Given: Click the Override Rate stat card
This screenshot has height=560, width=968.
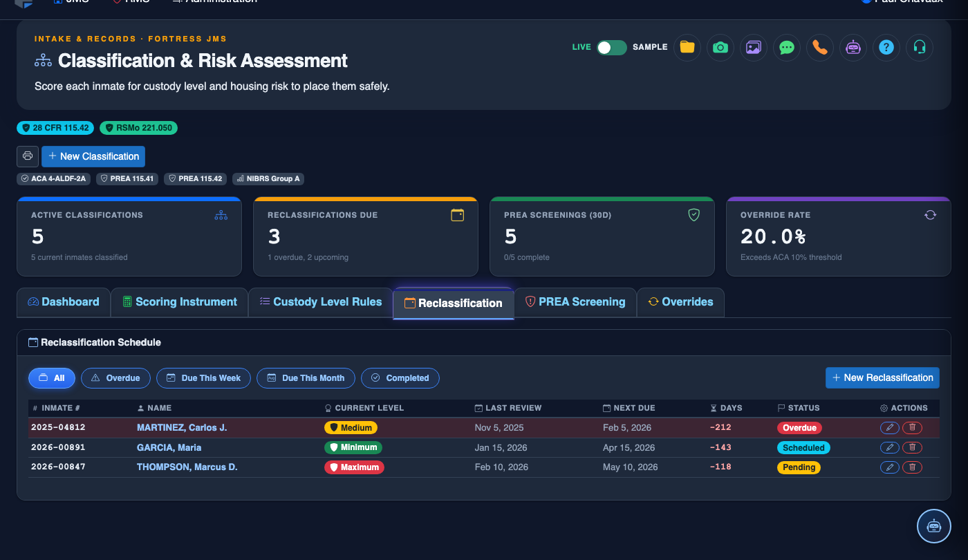Looking at the screenshot, I should coord(839,236).
